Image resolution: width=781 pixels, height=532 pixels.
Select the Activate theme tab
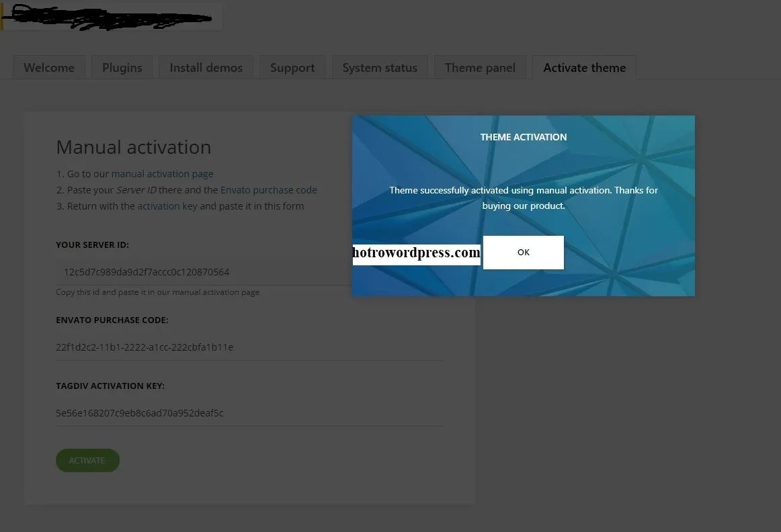click(584, 67)
